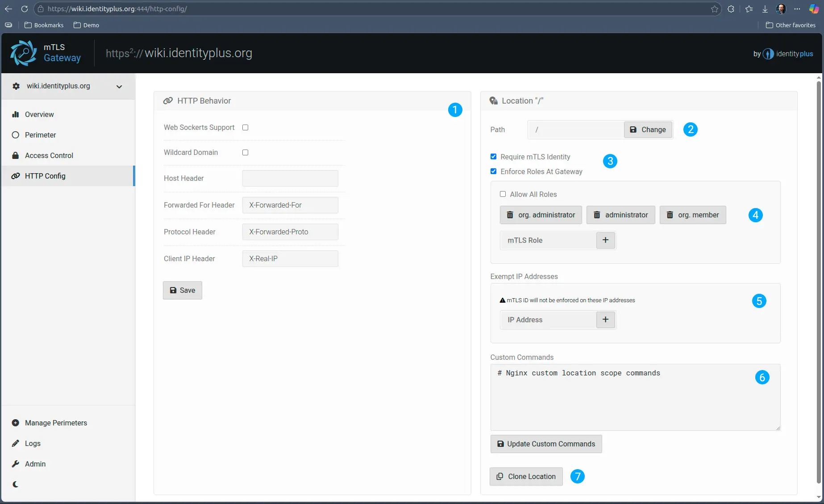The width and height of the screenshot is (824, 504).
Task: Add an exempt IP address using the plus icon
Action: point(605,320)
